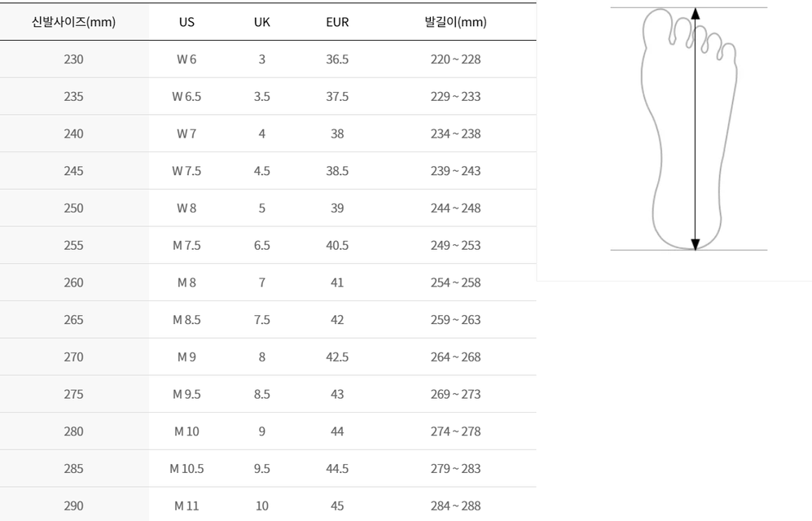This screenshot has height=521, width=812.
Task: Select the 230 shoe size cell
Action: 73,59
